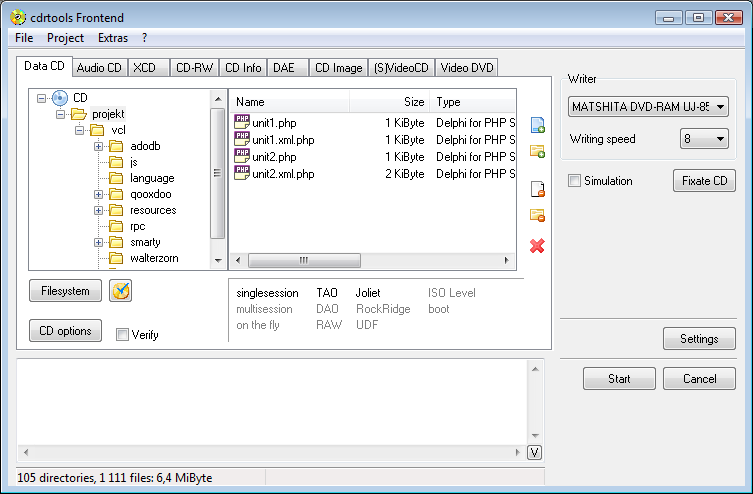Switch to the Audio CD tab
Image resolution: width=753 pixels, height=494 pixels.
coord(99,68)
